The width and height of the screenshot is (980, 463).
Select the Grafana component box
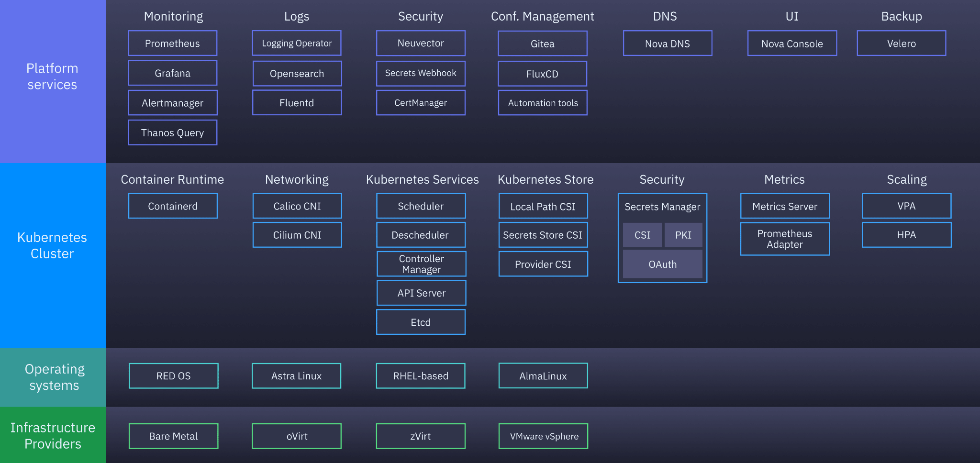pyautogui.click(x=172, y=73)
